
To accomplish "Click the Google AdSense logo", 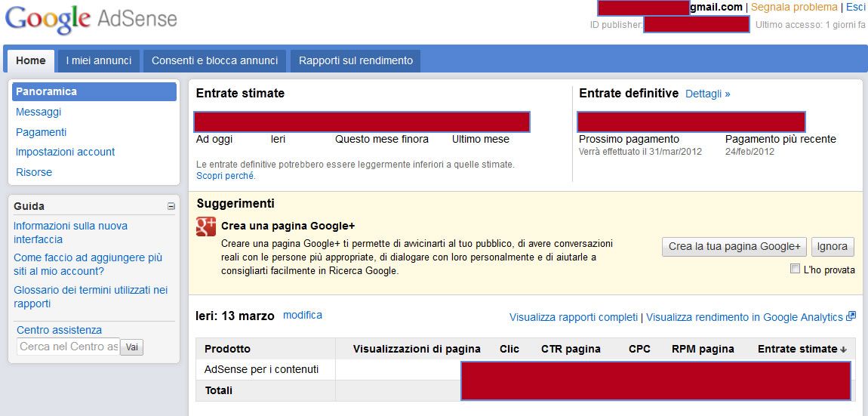I will pos(91,20).
